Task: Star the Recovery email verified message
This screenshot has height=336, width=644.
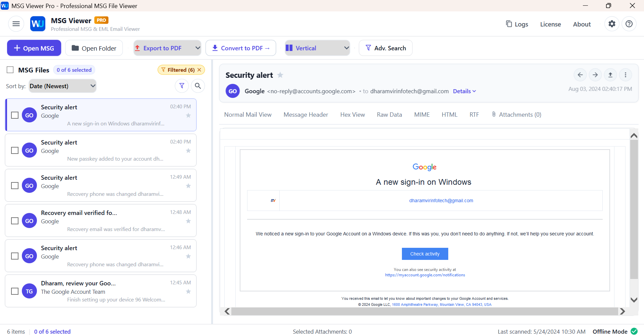Action: [188, 221]
